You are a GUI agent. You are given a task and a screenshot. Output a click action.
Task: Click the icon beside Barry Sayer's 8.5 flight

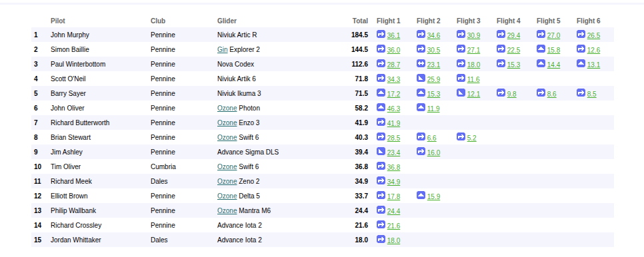[581, 93]
